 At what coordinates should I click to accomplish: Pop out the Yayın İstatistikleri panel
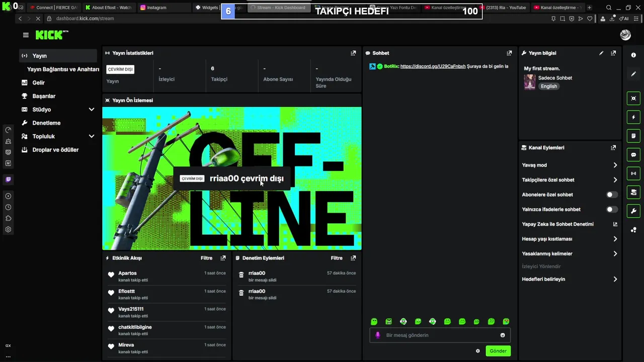353,53
